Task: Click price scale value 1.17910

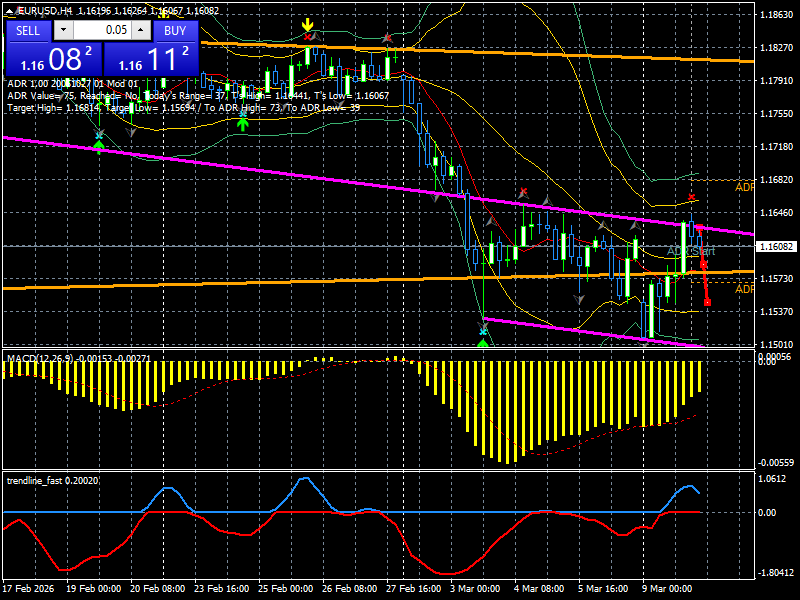Action: (x=777, y=81)
